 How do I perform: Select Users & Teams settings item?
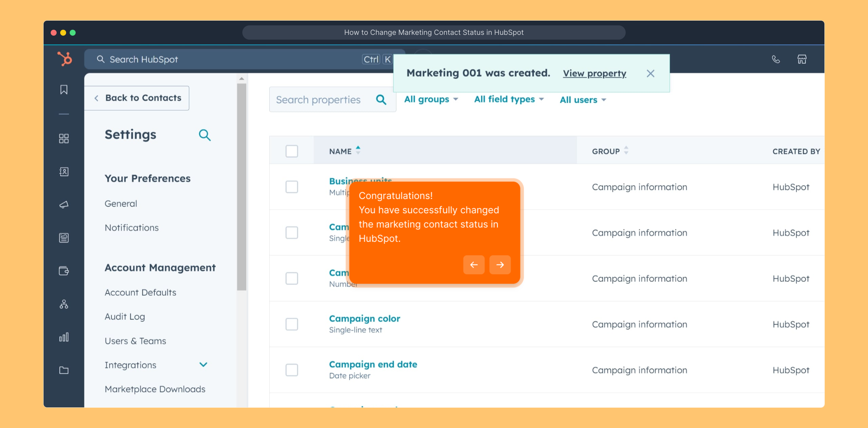point(135,341)
